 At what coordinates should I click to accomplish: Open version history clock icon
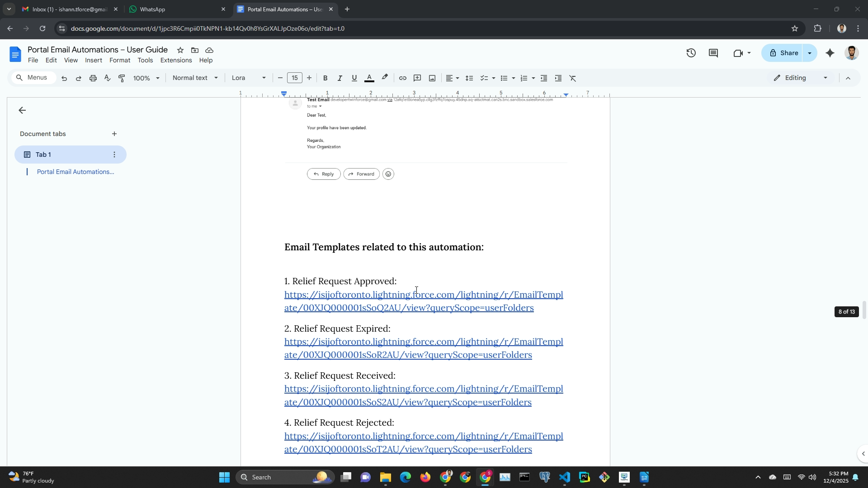click(x=691, y=53)
